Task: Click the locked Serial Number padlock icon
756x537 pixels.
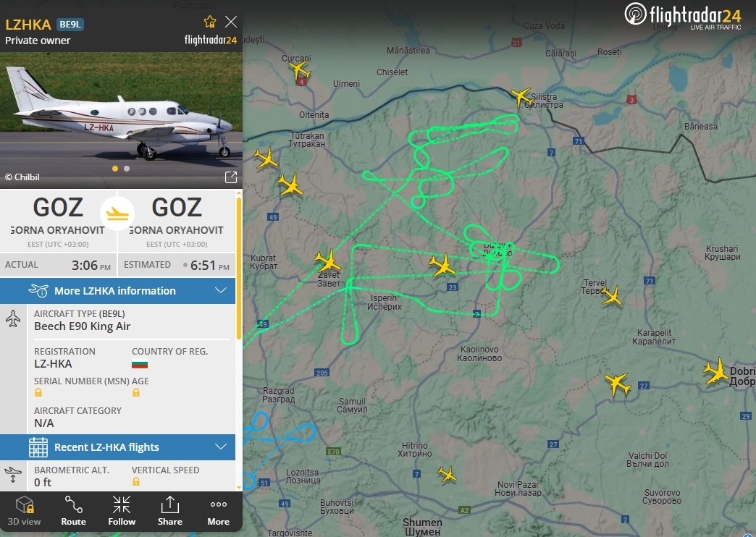Action: [38, 393]
